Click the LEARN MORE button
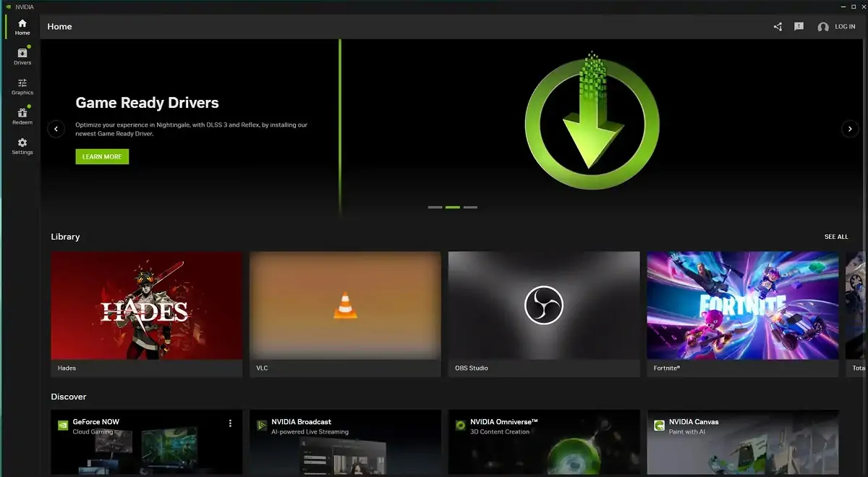Viewport: 868px width, 477px height. 102,156
